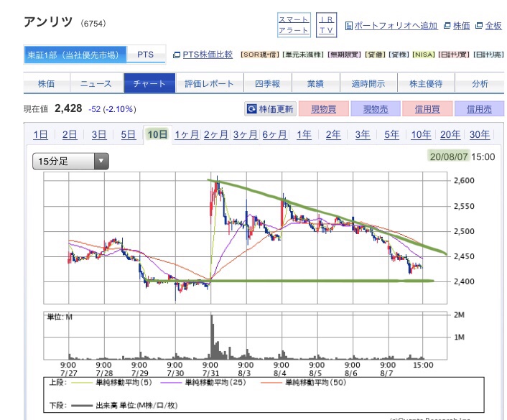The image size is (507, 420).
Task: Select the 2日 chart period
Action: [70, 134]
